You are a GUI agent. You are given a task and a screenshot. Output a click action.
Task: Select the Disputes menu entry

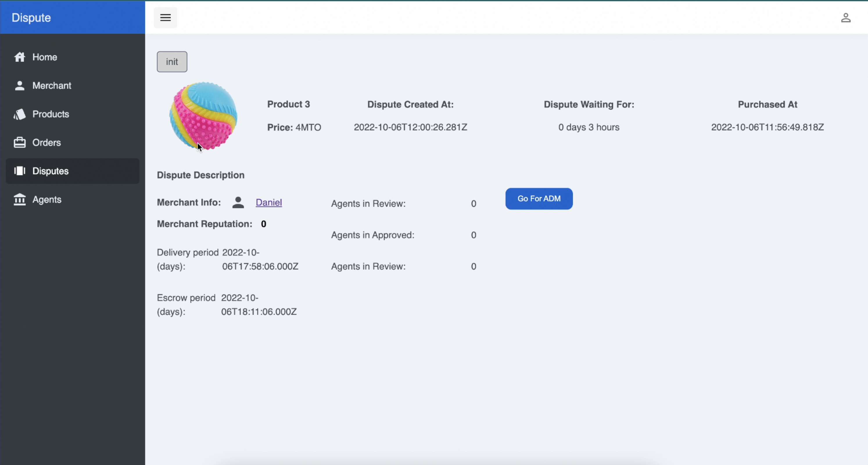tap(51, 171)
